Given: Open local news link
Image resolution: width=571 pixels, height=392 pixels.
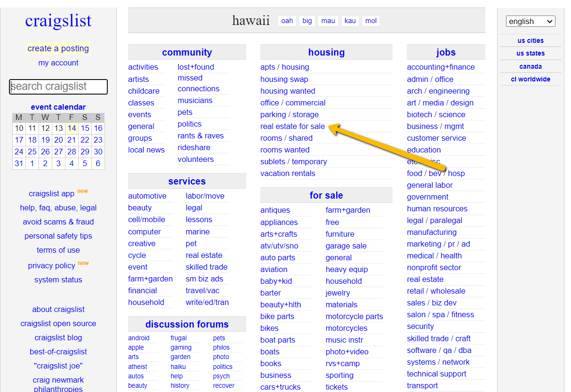Looking at the screenshot, I should pos(146,150).
